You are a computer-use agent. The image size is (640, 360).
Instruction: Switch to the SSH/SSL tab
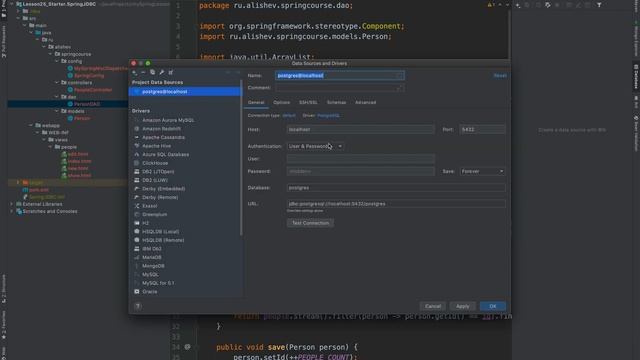pos(308,102)
